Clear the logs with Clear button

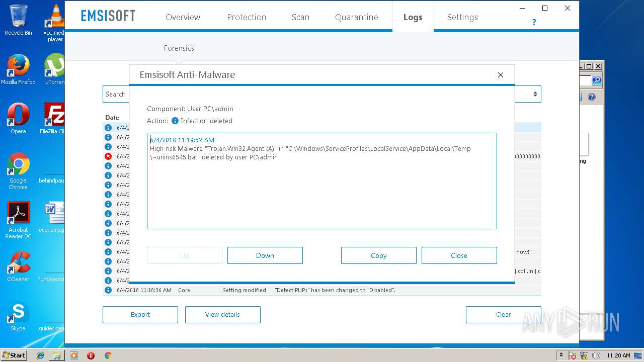pos(504,315)
